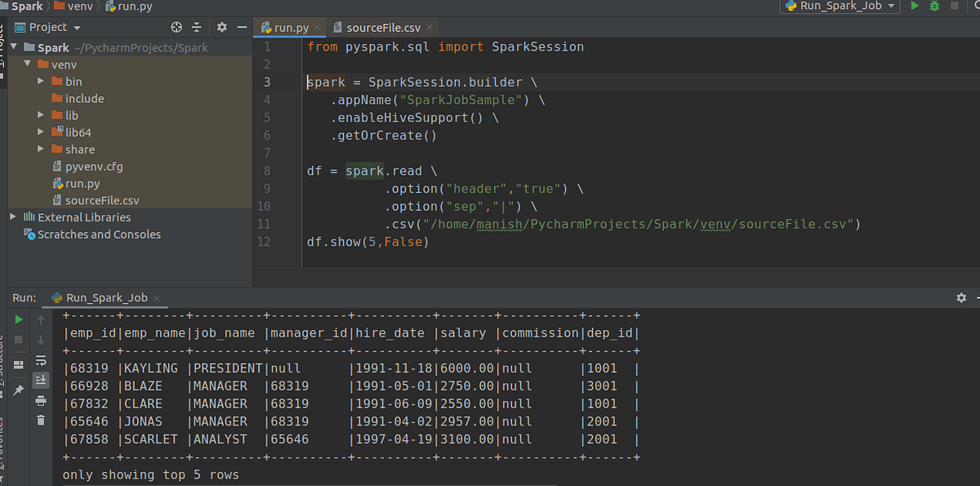Start debugging via the bug icon

tap(933, 6)
